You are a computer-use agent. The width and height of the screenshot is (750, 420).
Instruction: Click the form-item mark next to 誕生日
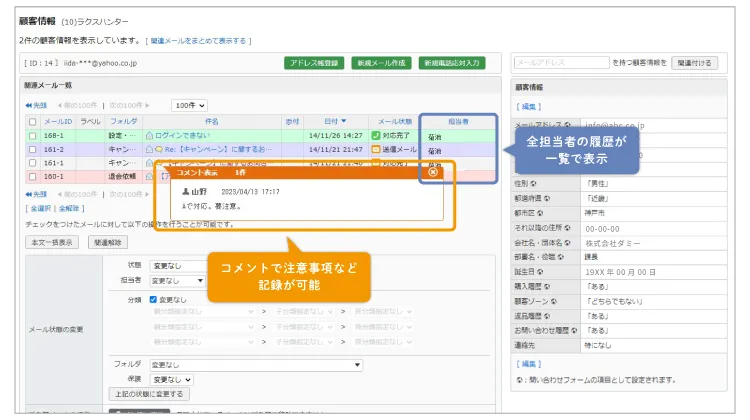(x=540, y=272)
